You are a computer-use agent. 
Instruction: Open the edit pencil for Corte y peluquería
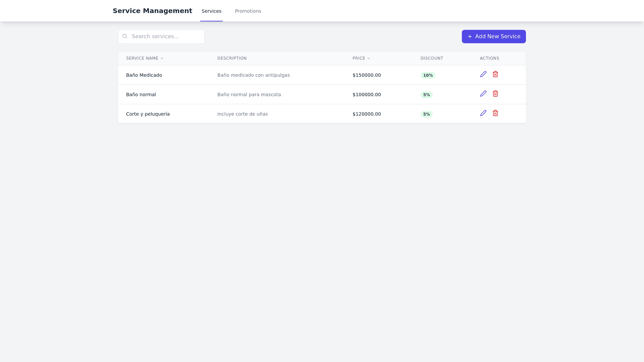pyautogui.click(x=483, y=113)
